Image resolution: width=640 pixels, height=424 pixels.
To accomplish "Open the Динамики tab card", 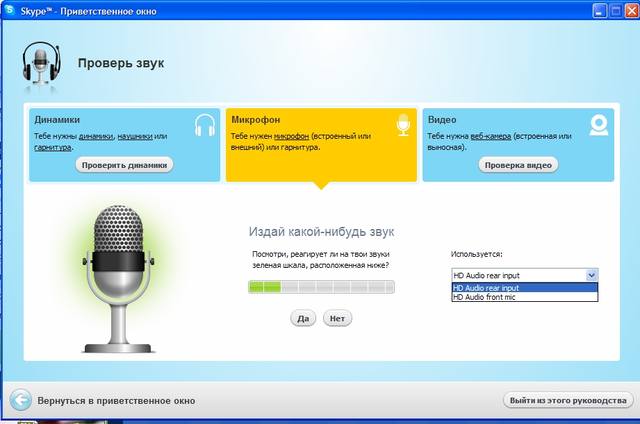I will 124,144.
